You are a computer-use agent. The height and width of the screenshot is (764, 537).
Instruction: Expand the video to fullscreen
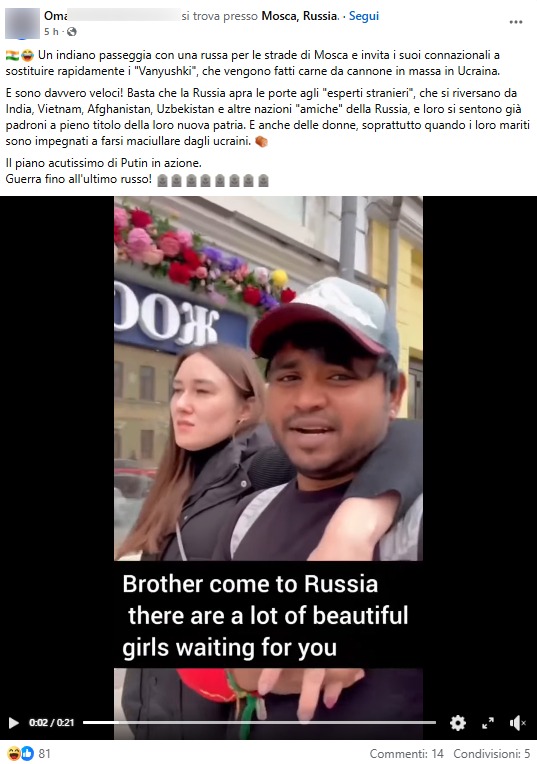(x=487, y=723)
